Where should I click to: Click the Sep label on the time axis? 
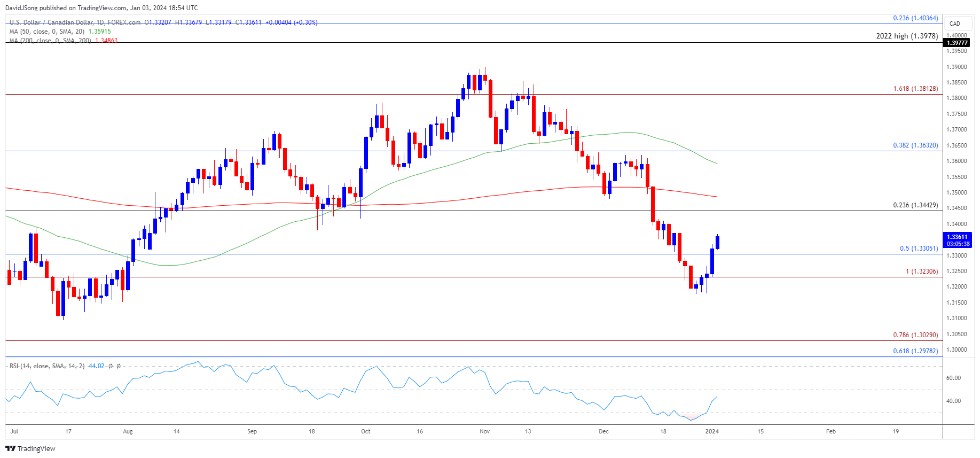click(252, 431)
